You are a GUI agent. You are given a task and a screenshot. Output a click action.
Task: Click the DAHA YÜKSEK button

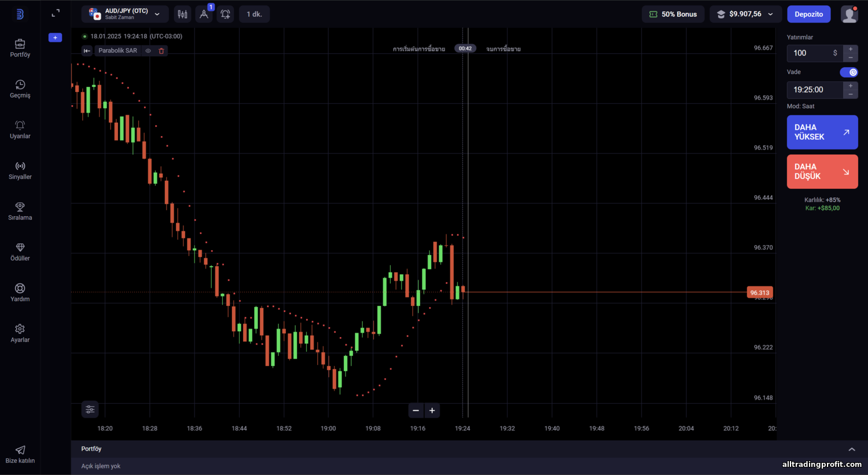coord(822,132)
